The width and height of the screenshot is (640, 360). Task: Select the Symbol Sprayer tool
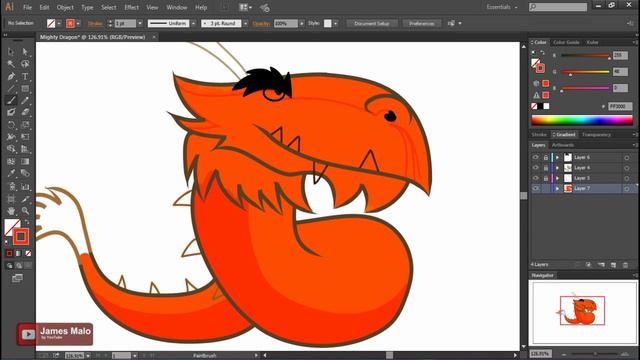coord(11,187)
